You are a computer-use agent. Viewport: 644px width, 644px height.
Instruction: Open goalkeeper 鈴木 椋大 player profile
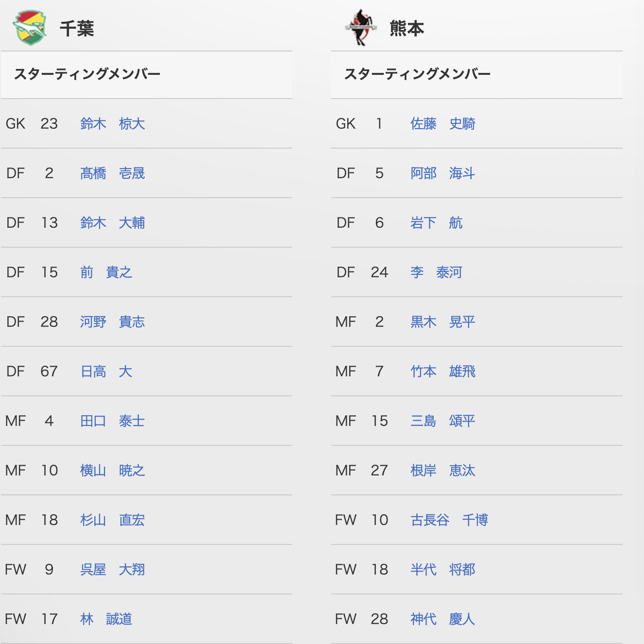point(113,124)
